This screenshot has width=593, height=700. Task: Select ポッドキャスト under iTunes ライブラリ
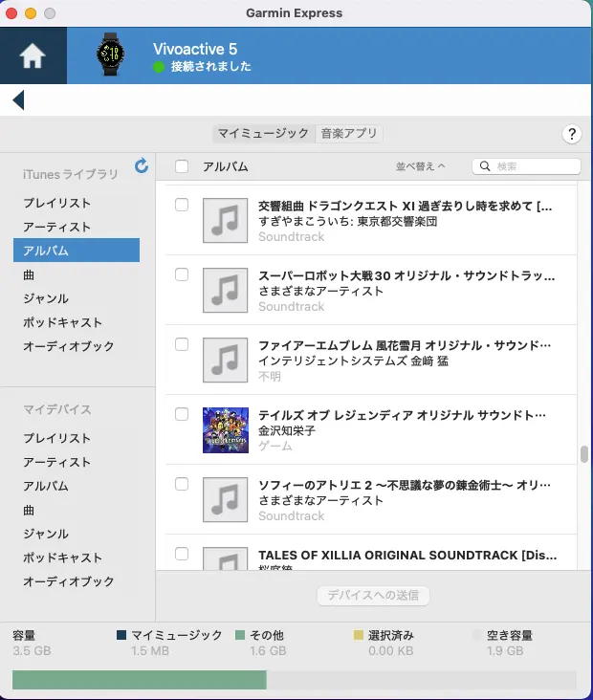tap(63, 322)
